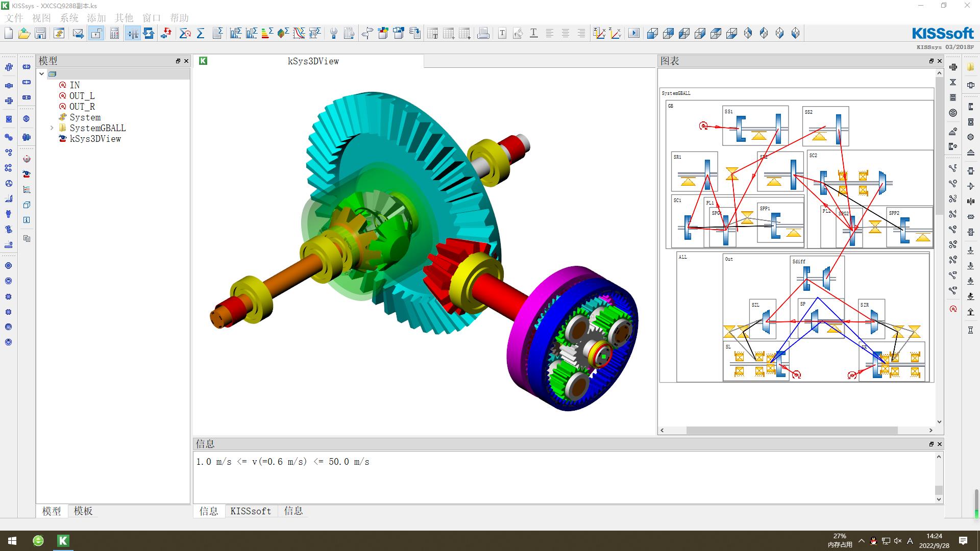Toggle the eye visibility icon in side toolbar

pos(27,174)
